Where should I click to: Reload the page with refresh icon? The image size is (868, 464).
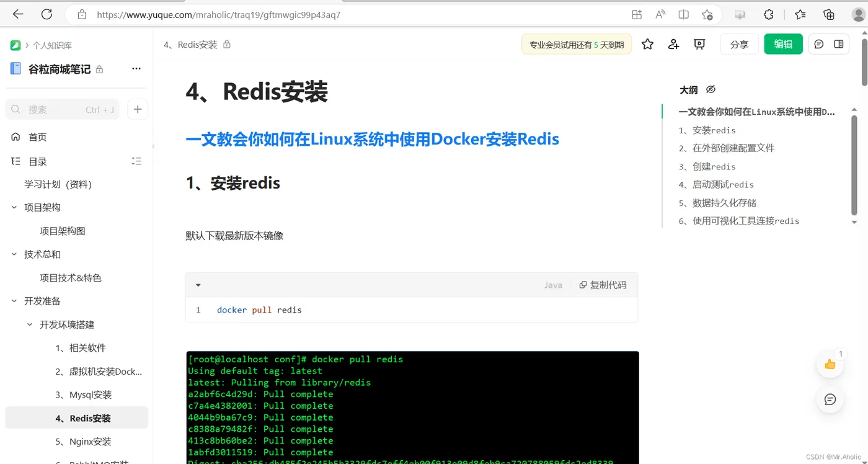[x=46, y=14]
